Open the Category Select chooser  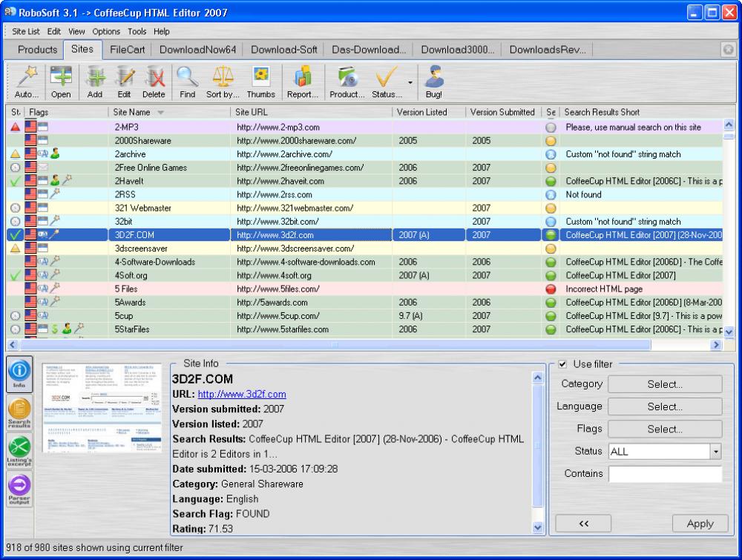coord(664,383)
